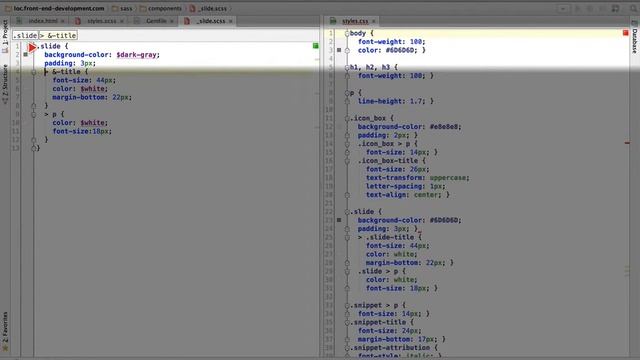640x360 pixels.
Task: Collapse the > .slide-title rule
Action: 347,238
